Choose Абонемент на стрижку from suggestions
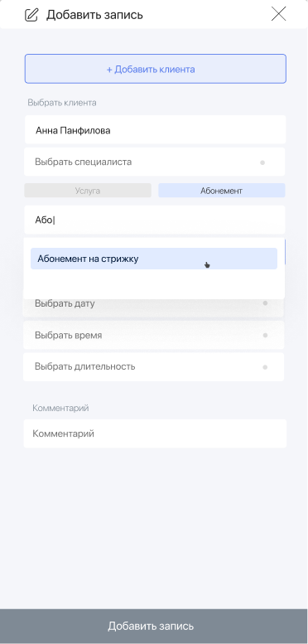Viewport: 308px width, 644px height. coord(154,259)
